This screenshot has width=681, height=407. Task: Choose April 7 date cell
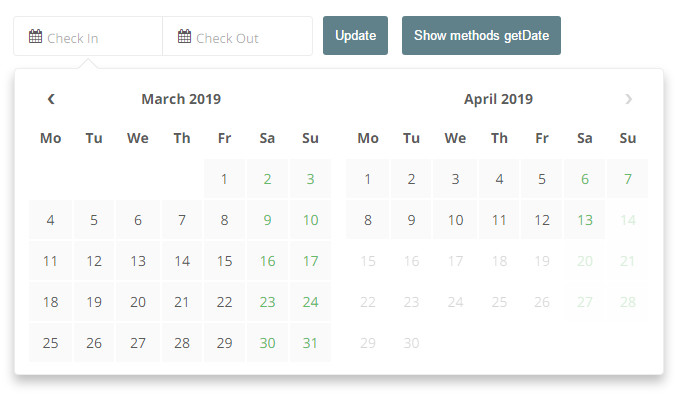pyautogui.click(x=627, y=180)
